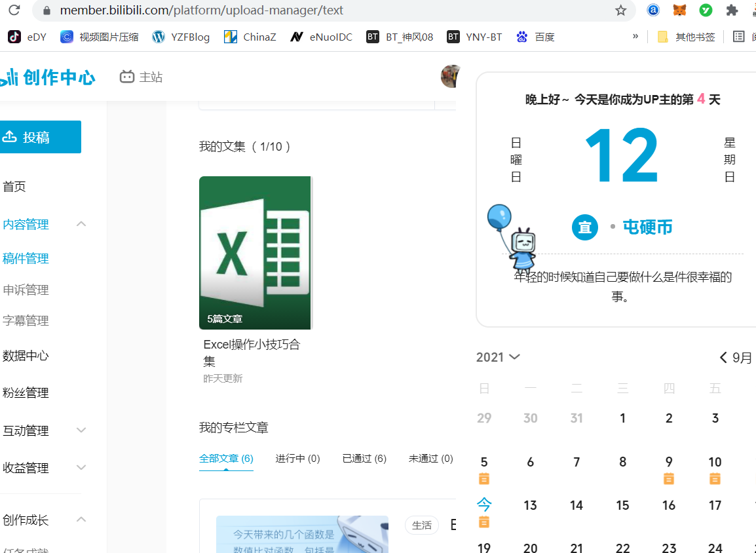The image size is (756, 553).
Task: Click the user avatar in header
Action: (x=449, y=77)
